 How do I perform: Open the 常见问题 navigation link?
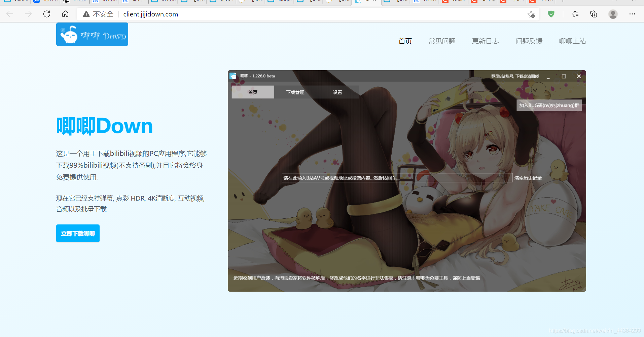pyautogui.click(x=442, y=41)
